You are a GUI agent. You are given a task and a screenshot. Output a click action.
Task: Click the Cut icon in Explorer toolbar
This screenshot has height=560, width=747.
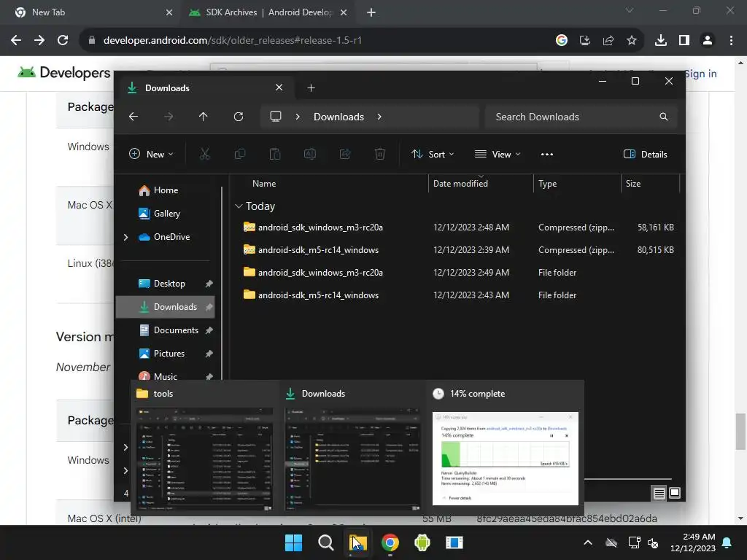[x=204, y=154]
